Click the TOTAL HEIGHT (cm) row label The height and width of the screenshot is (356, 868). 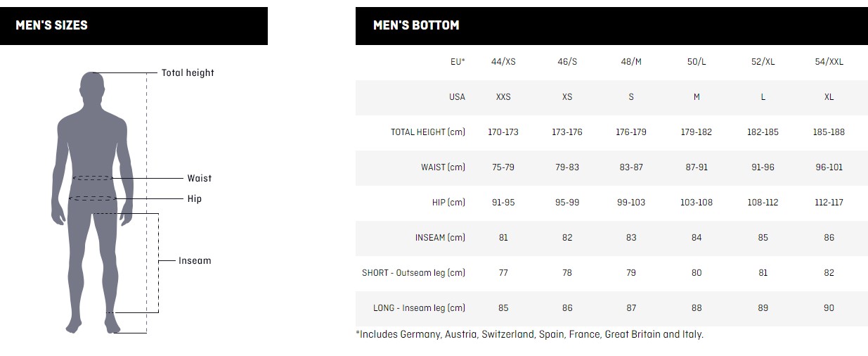[428, 132]
